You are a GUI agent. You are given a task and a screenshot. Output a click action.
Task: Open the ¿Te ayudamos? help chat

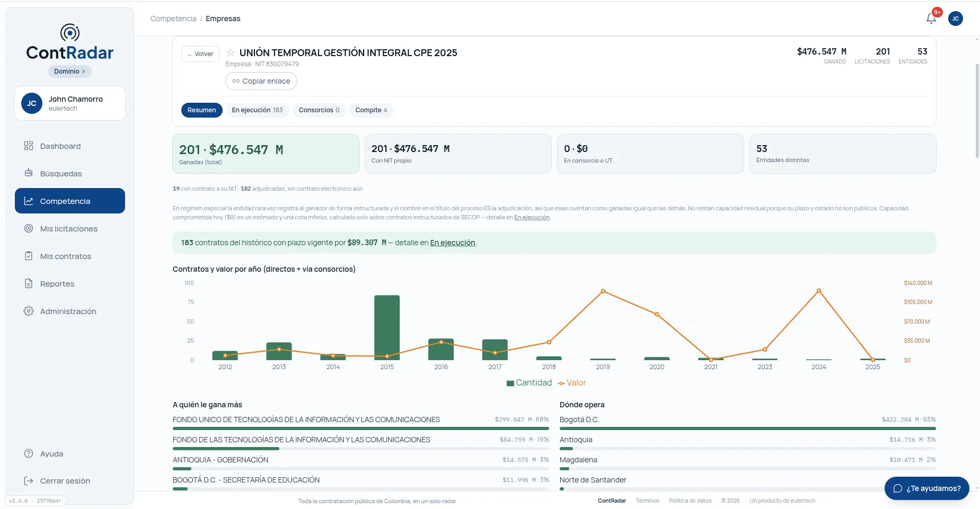click(927, 488)
